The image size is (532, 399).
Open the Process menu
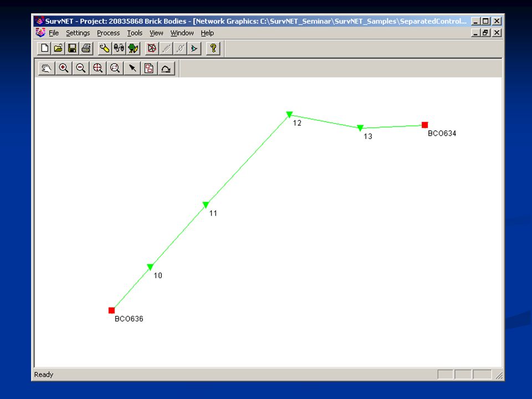coord(108,33)
